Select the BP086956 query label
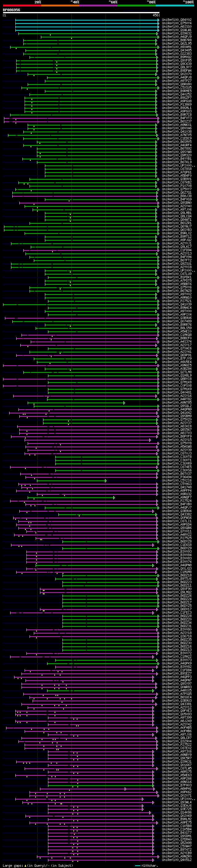 tap(11, 10)
